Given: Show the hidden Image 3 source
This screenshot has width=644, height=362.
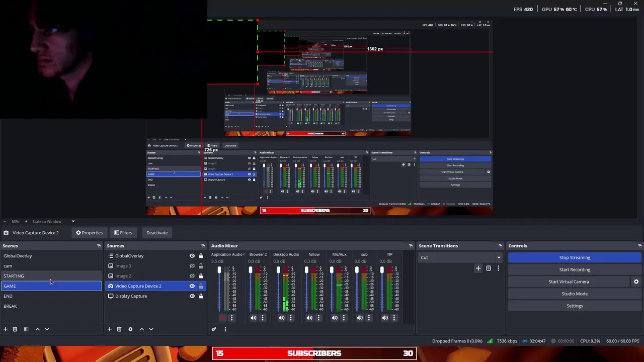Looking at the screenshot, I should (x=192, y=266).
